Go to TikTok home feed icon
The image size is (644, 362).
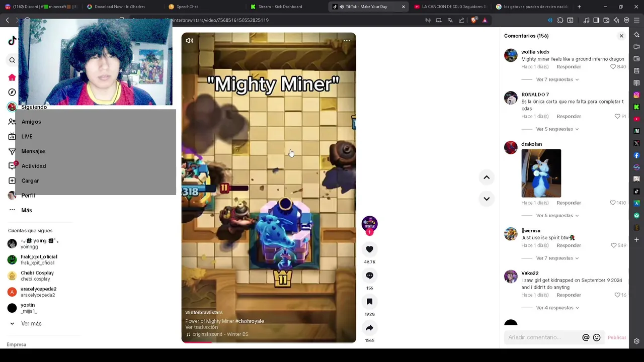click(12, 77)
